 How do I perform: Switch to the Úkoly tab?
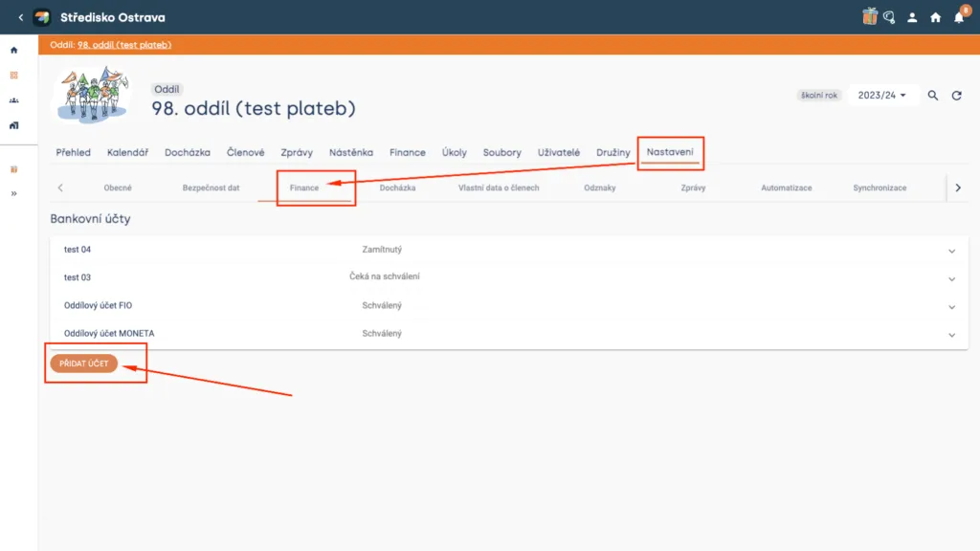(455, 152)
